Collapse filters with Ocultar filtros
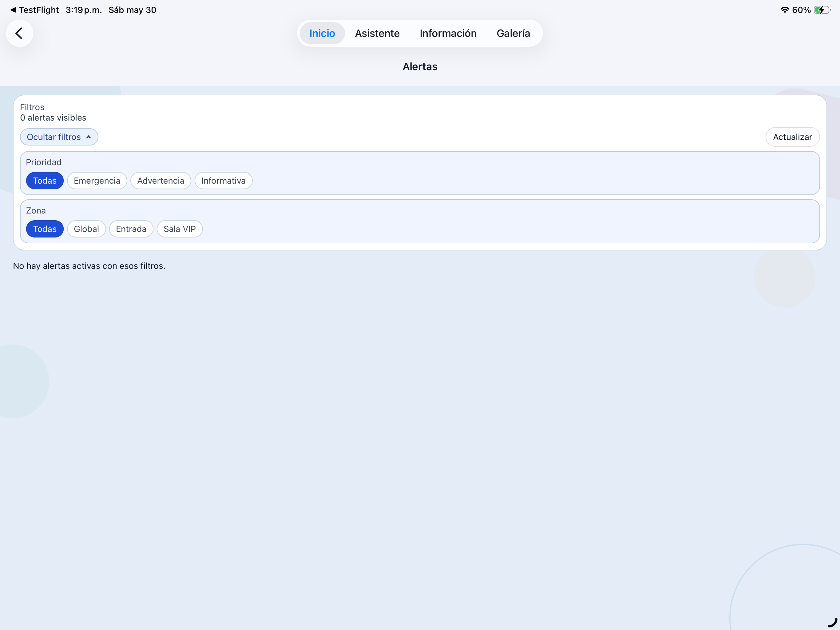 tap(59, 137)
